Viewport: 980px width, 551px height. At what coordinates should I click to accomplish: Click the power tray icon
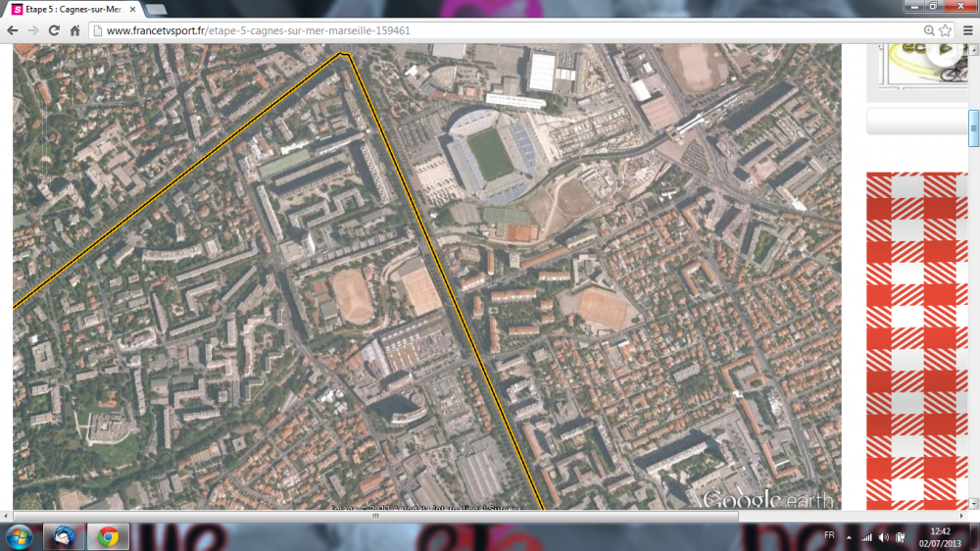click(901, 537)
